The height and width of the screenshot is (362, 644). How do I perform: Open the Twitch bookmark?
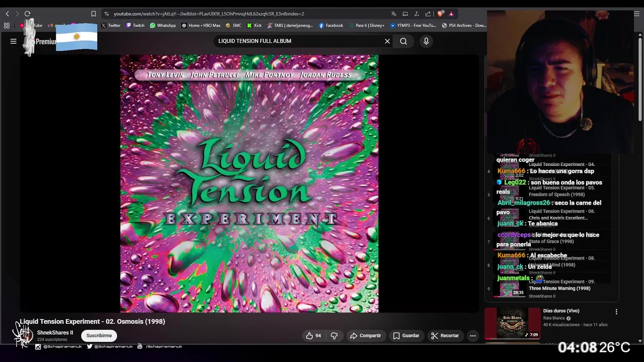click(135, 25)
